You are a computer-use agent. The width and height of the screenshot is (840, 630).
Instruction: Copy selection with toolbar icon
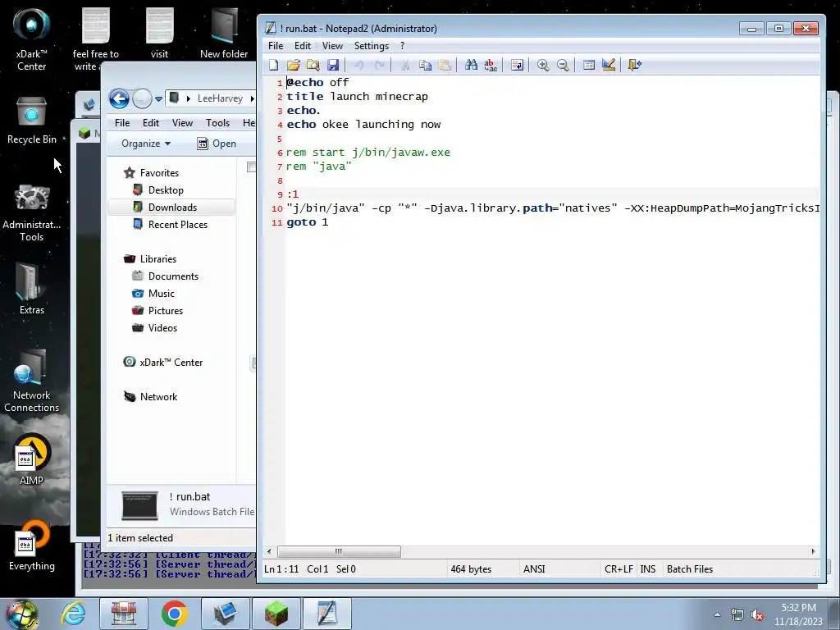[x=426, y=66]
